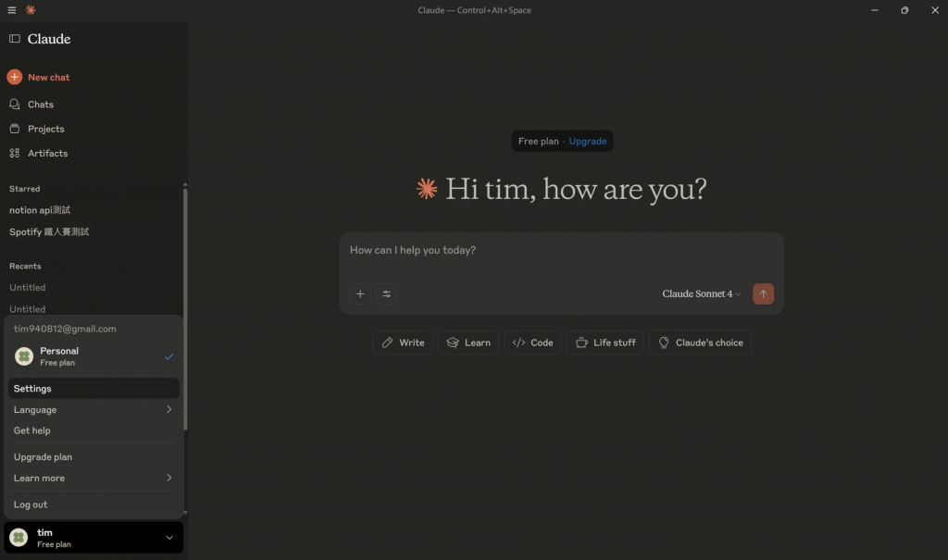This screenshot has width=948, height=560.
Task: Focus the How can I help input
Action: tap(561, 250)
